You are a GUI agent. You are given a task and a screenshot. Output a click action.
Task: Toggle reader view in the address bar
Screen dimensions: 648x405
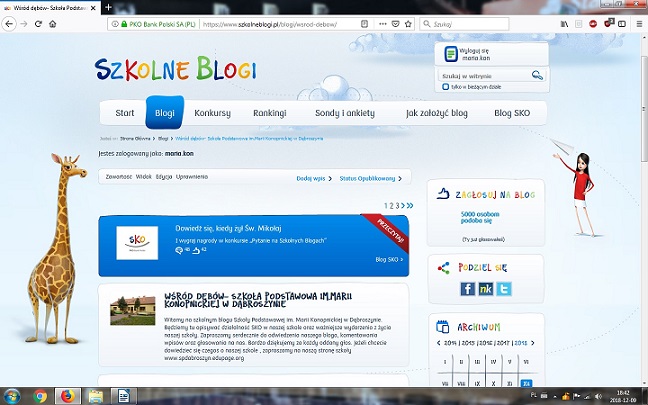[x=364, y=24]
